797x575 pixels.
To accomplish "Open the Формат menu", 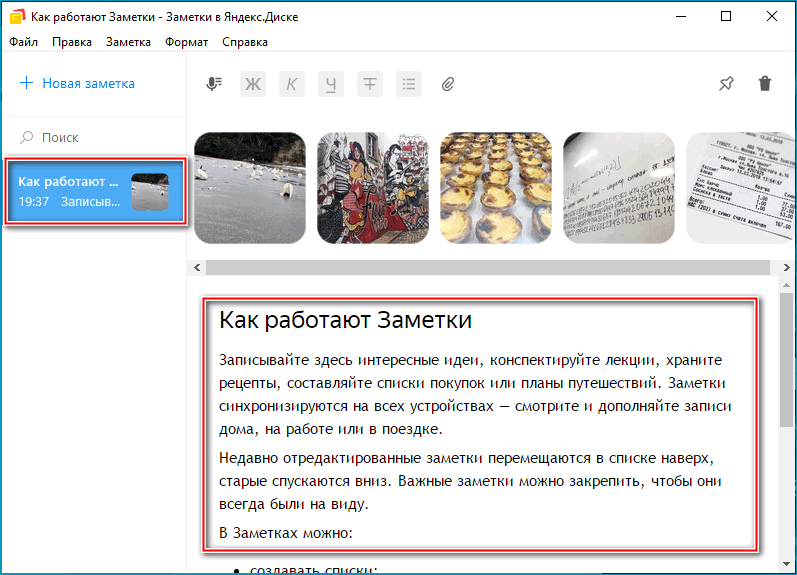I will click(x=187, y=42).
